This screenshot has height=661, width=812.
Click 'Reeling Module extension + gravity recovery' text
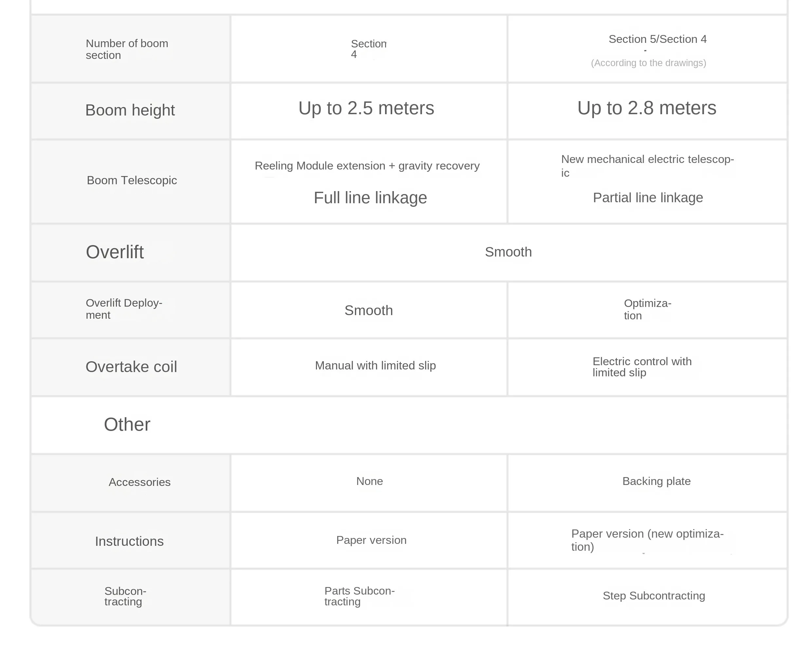tap(367, 166)
